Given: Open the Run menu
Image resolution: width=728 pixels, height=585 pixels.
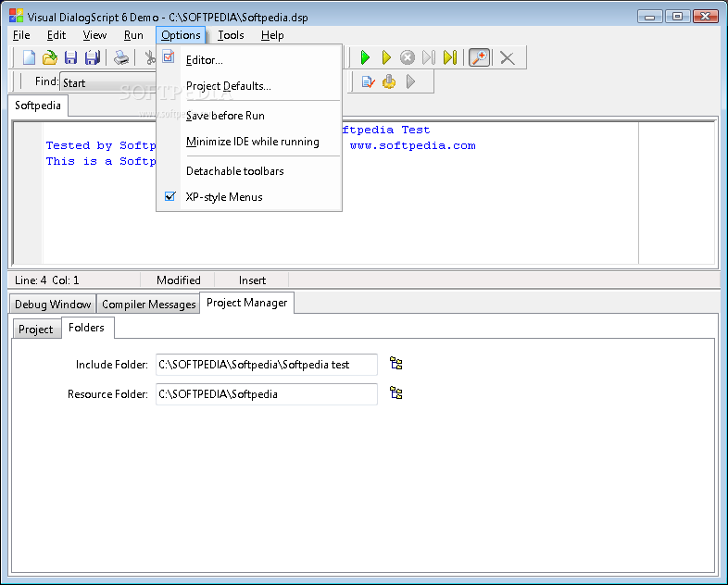Looking at the screenshot, I should (x=133, y=35).
